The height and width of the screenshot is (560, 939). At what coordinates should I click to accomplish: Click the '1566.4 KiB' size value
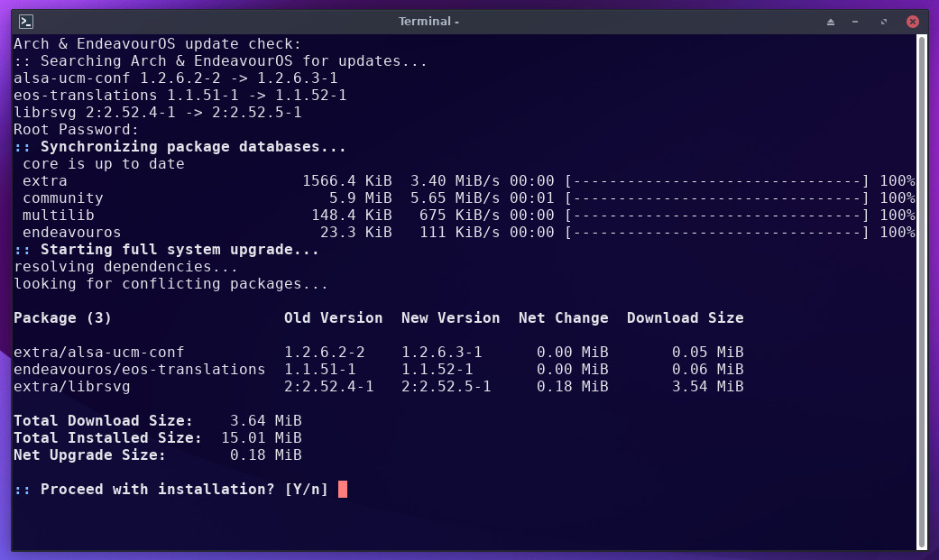click(x=346, y=181)
